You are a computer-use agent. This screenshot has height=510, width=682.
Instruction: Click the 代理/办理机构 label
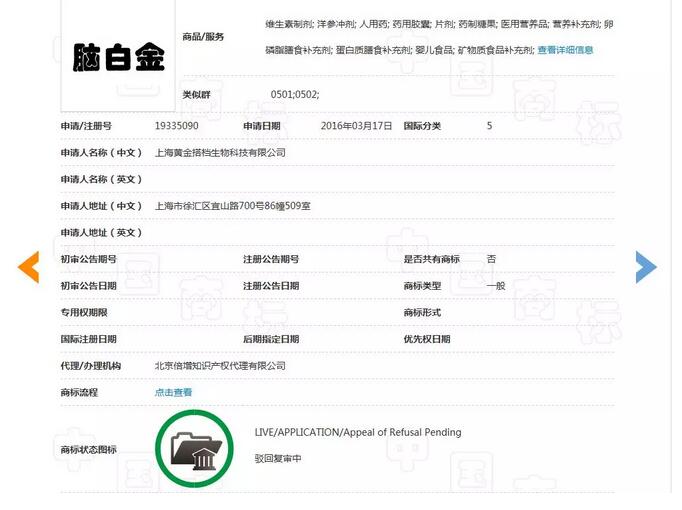click(91, 366)
